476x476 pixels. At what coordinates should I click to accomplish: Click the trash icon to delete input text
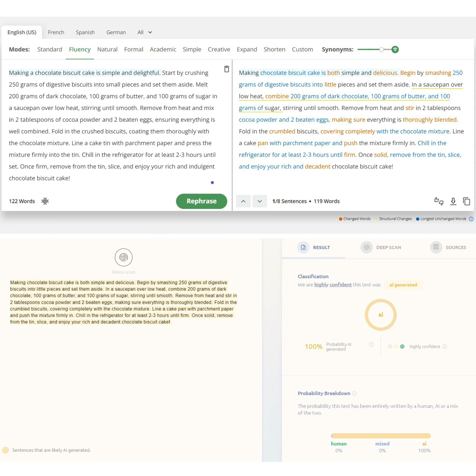click(226, 69)
